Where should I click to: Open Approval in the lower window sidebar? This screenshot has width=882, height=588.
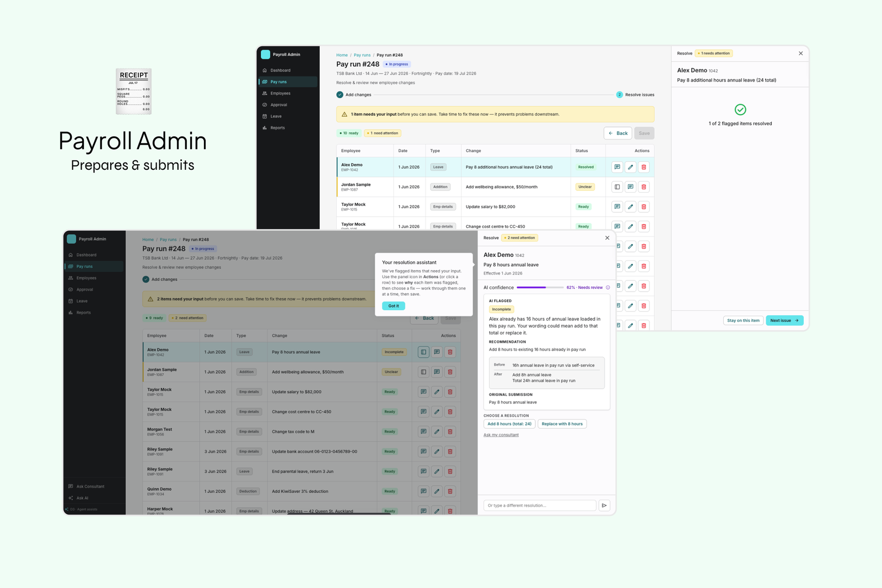[x=94, y=289]
